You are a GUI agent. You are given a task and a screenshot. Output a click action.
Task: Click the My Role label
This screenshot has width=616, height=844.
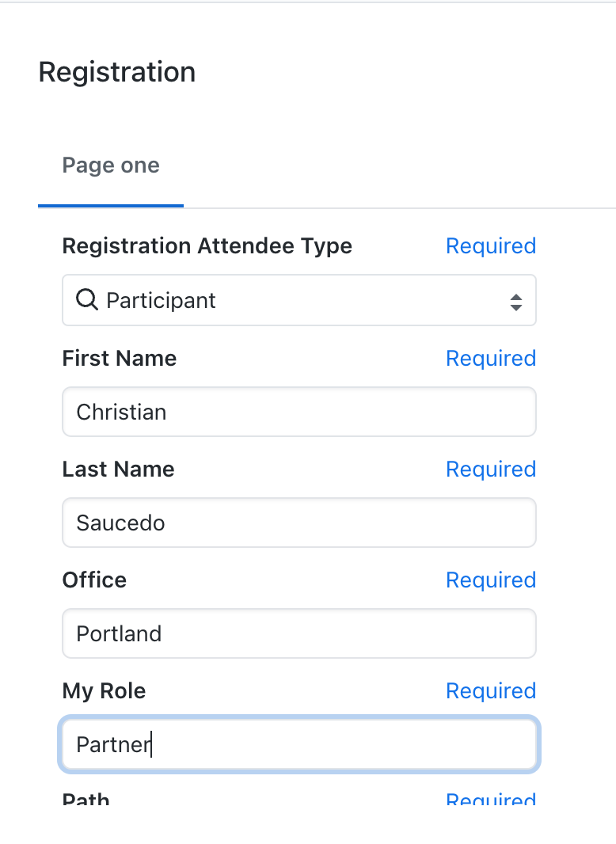coord(104,691)
